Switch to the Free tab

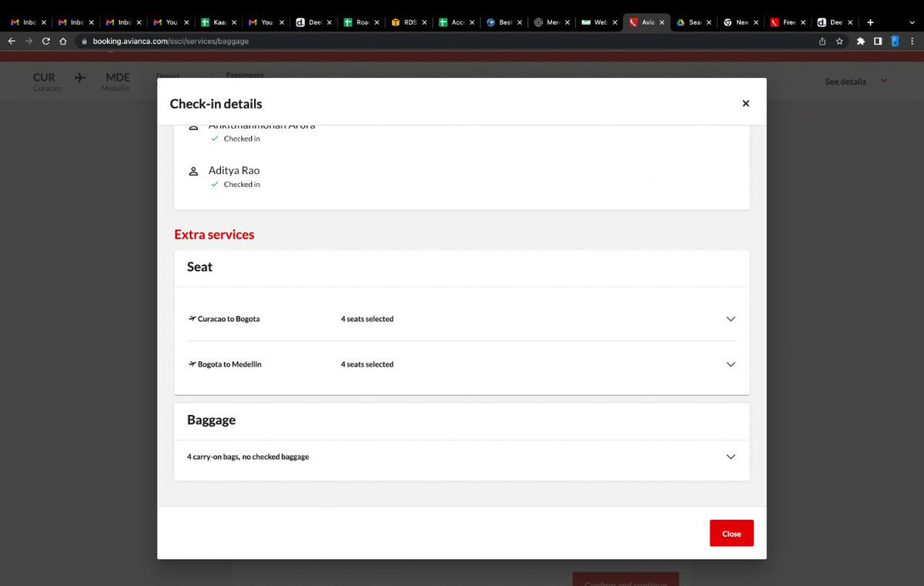tap(789, 22)
